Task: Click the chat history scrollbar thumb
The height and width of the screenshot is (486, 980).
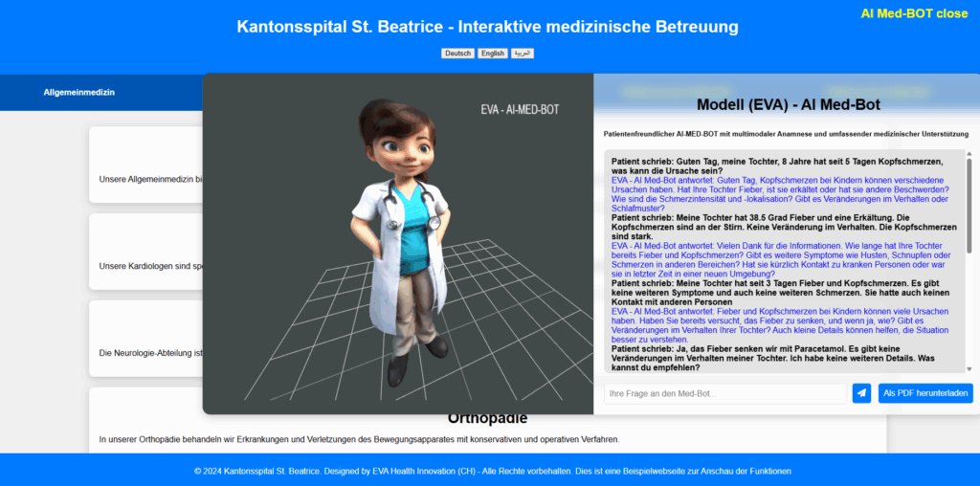Action: tap(969, 206)
